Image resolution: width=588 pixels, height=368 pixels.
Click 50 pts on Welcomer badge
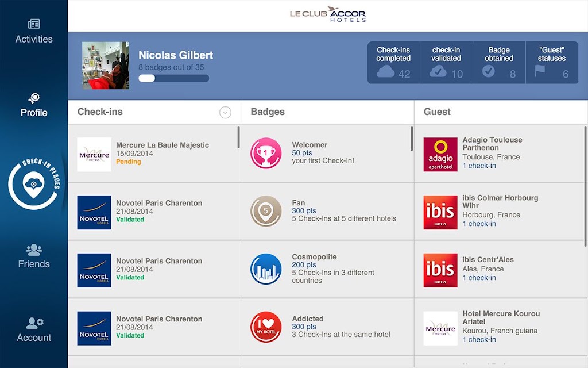[x=302, y=153]
